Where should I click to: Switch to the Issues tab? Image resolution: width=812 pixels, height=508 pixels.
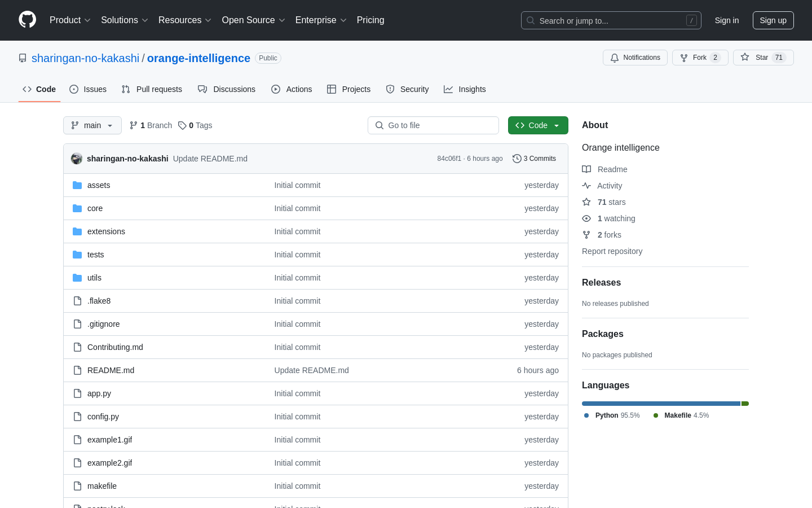coord(88,89)
